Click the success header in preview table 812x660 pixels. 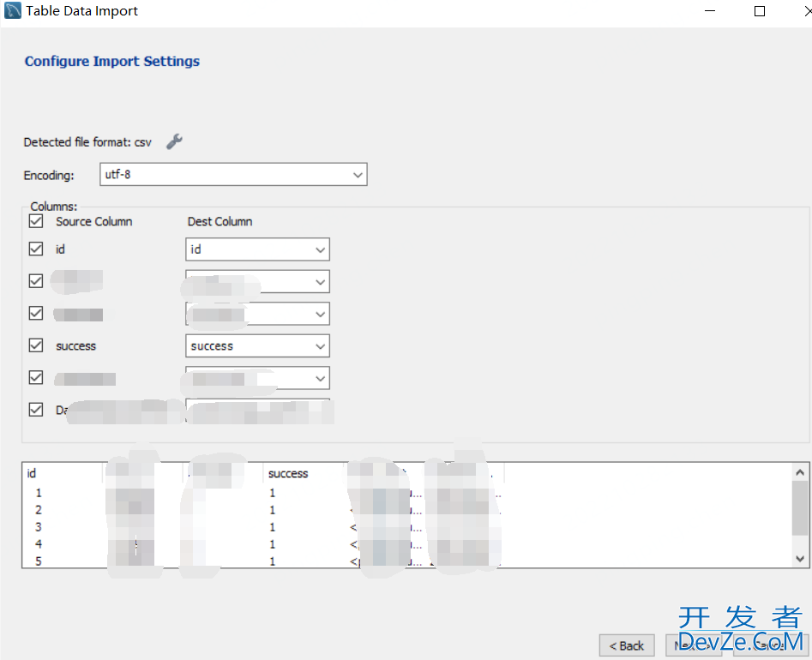[288, 473]
